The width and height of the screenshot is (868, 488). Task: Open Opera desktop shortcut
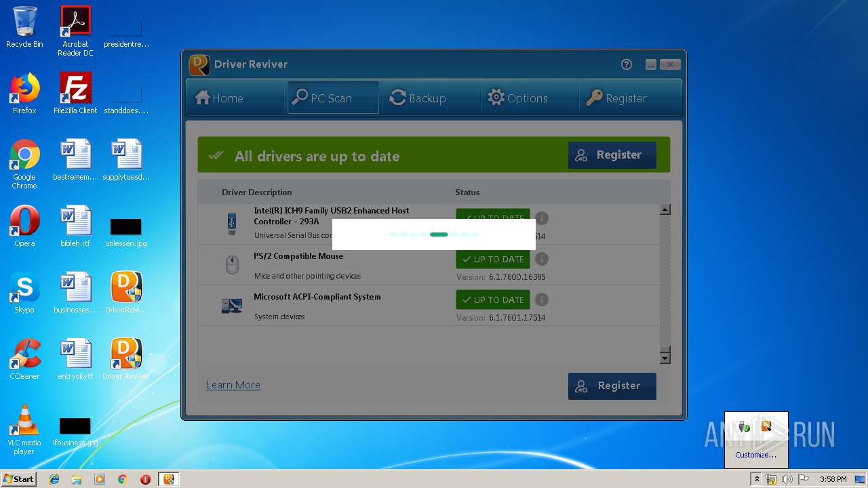coord(24,226)
